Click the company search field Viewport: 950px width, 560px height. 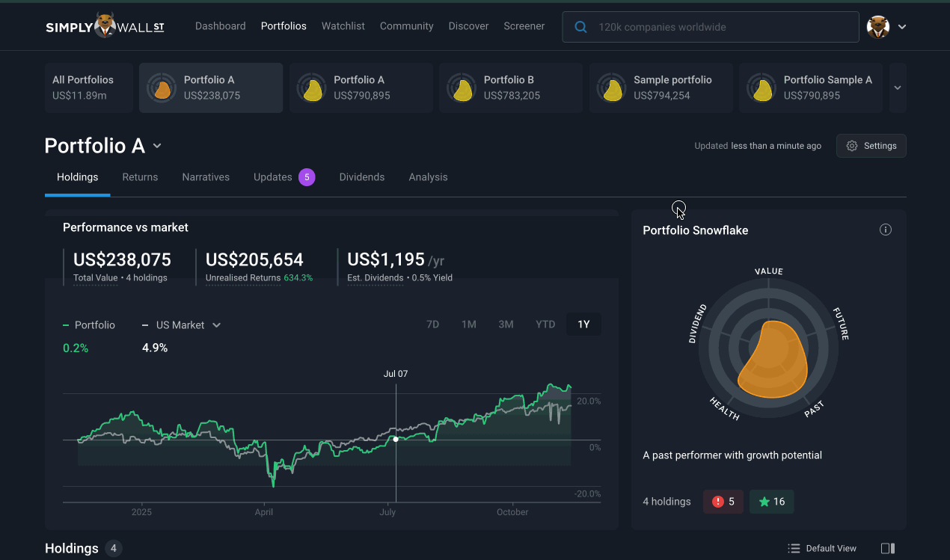coord(718,27)
